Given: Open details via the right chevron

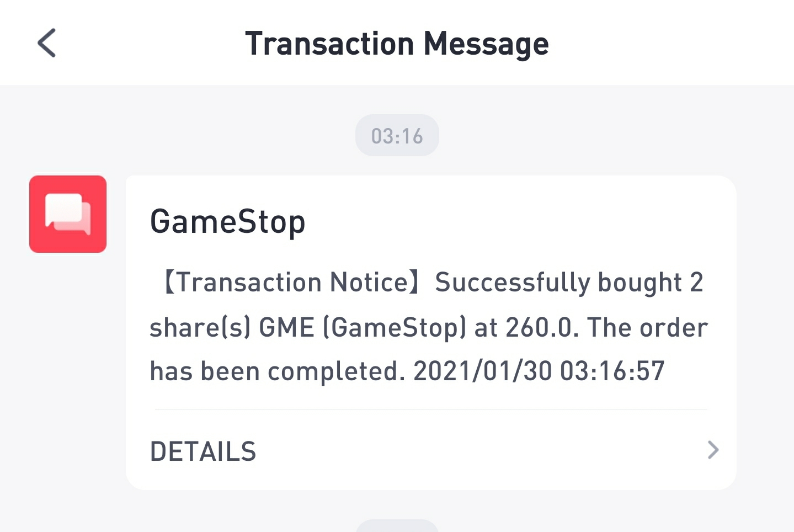Looking at the screenshot, I should point(713,450).
